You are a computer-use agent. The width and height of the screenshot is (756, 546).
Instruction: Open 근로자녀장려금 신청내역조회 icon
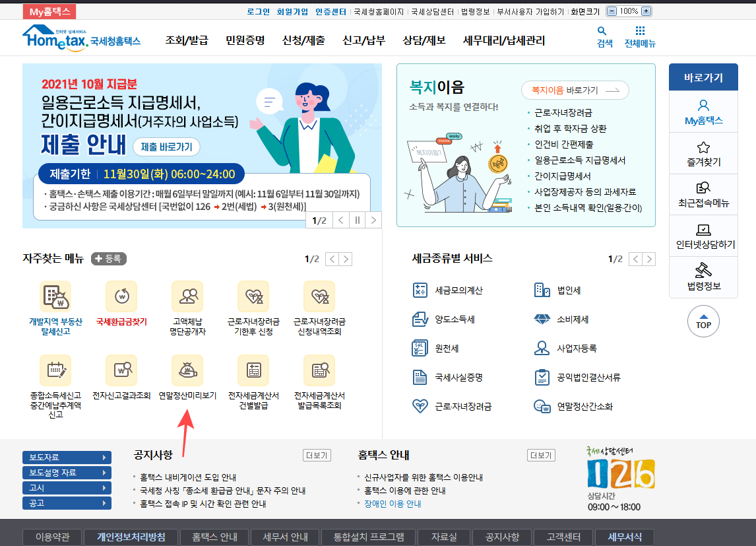(x=319, y=296)
